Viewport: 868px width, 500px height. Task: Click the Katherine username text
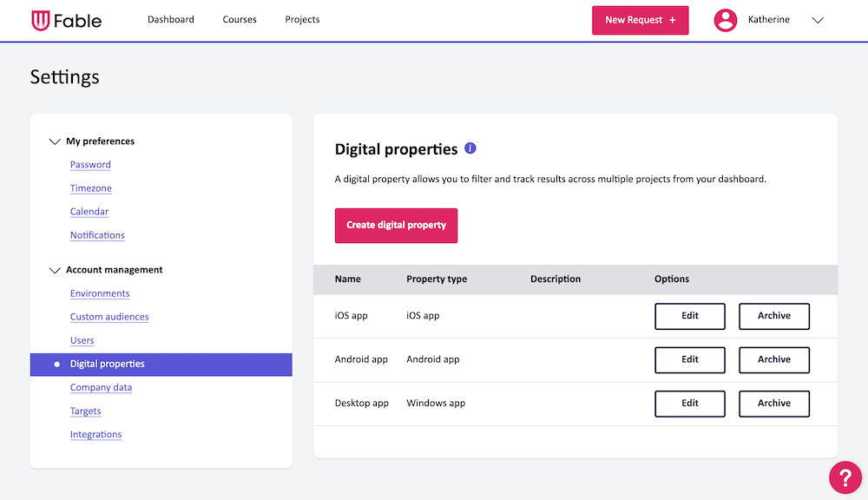(768, 19)
